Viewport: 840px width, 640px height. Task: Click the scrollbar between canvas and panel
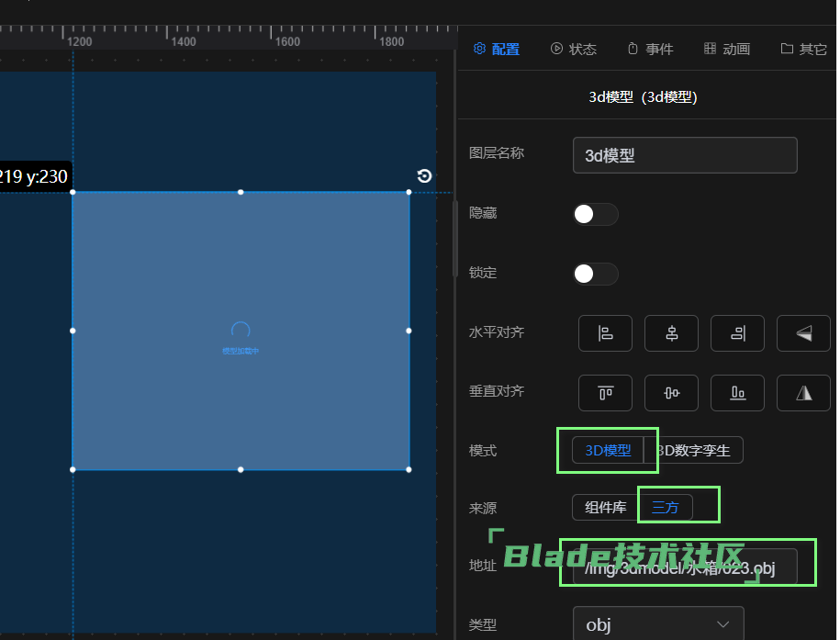pos(454,239)
